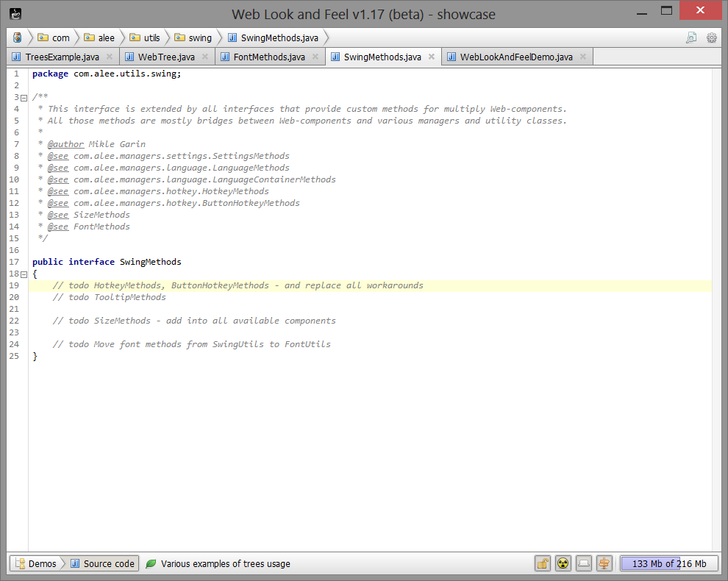Toggle the unlock padlock button in status bar
The image size is (728, 581).
(542, 563)
